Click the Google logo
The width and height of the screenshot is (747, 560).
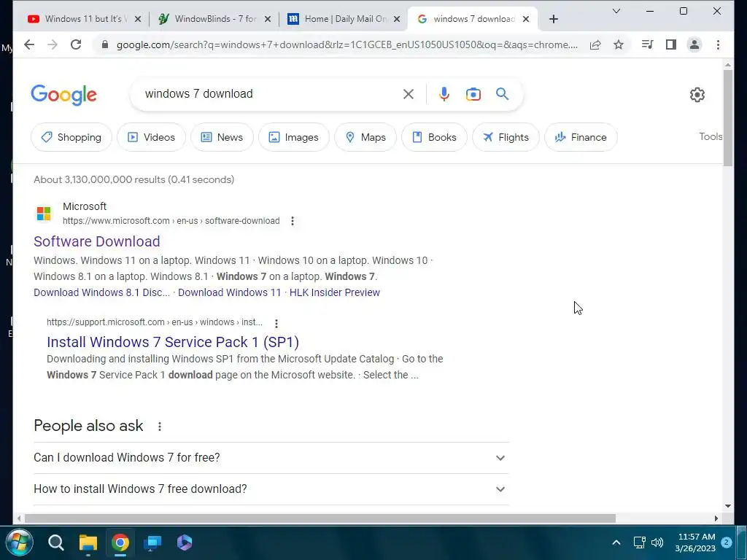[x=64, y=95]
